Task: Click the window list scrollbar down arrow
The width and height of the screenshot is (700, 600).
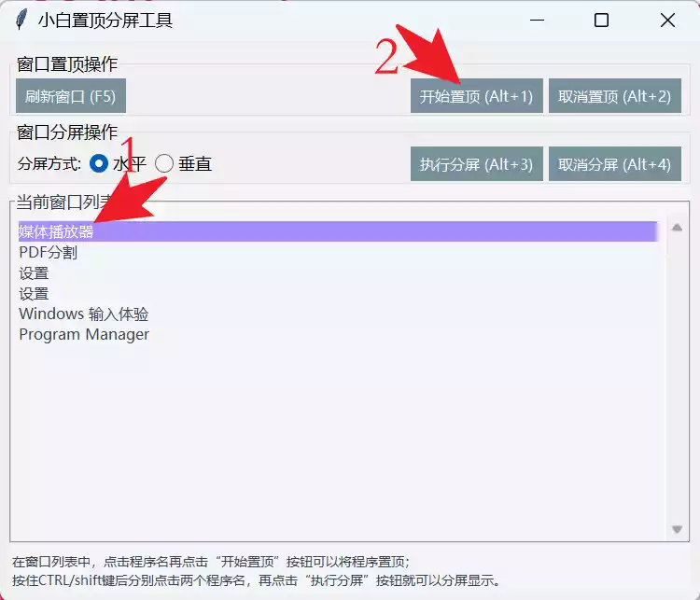Action: click(678, 529)
